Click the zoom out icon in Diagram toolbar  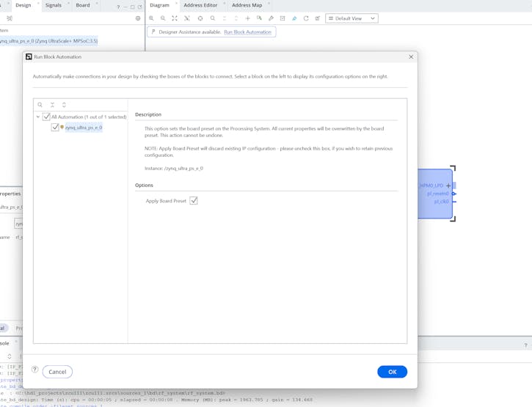[163, 18]
